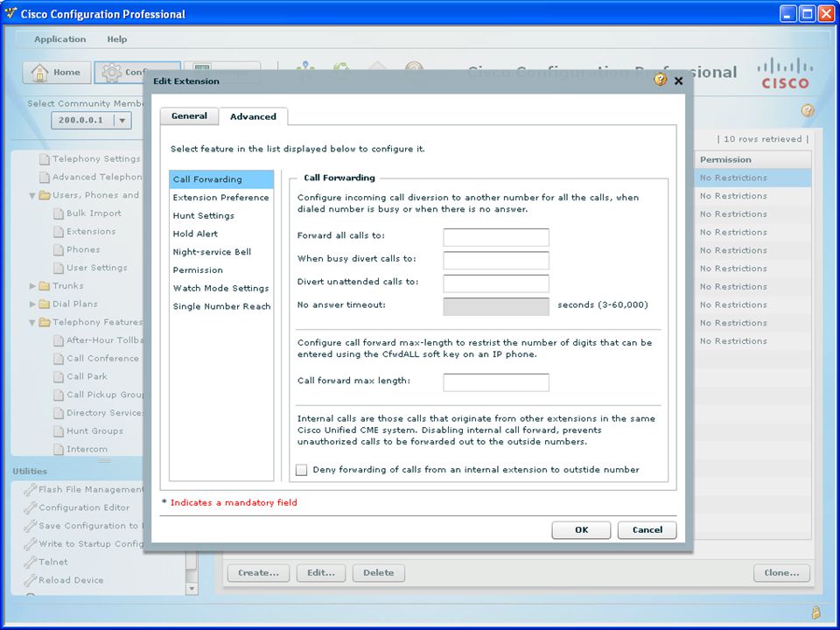
Task: Select Permission feature in list
Action: (x=221, y=270)
